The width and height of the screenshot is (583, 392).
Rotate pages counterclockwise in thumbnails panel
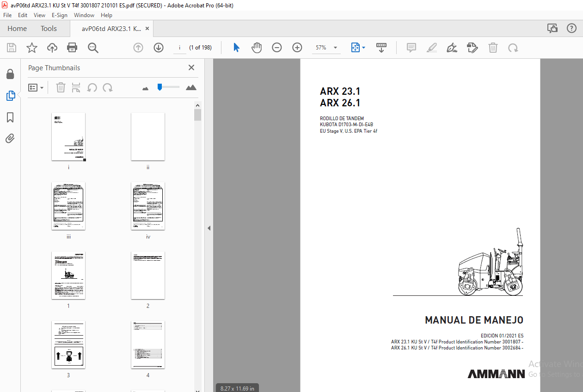92,87
